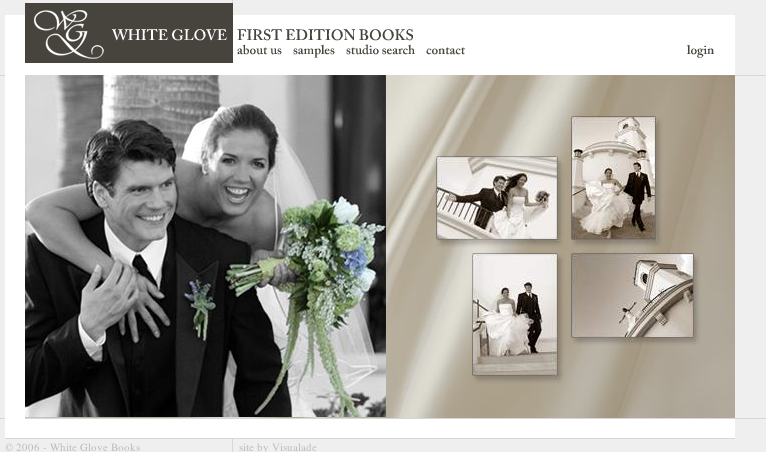This screenshot has height=452, width=766.
Task: Click the 2006 White Glove Books copyright
Action: pyautogui.click(x=73, y=447)
